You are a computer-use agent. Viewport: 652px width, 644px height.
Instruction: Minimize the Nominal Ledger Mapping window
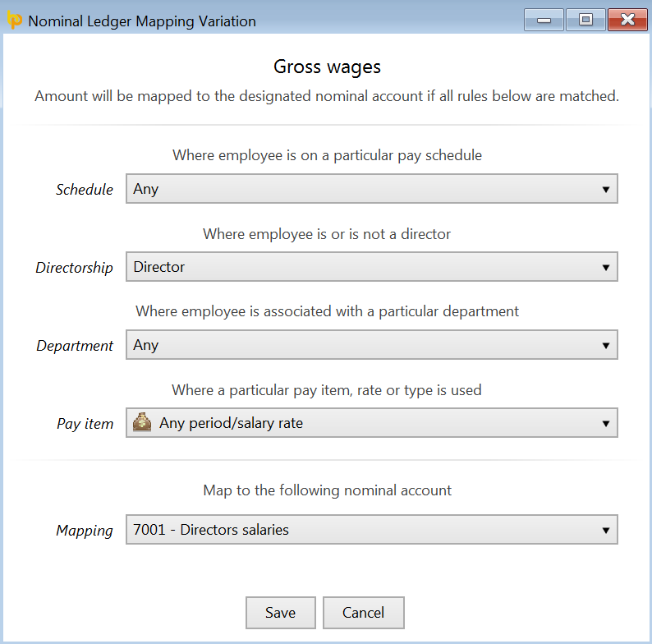[x=544, y=20]
